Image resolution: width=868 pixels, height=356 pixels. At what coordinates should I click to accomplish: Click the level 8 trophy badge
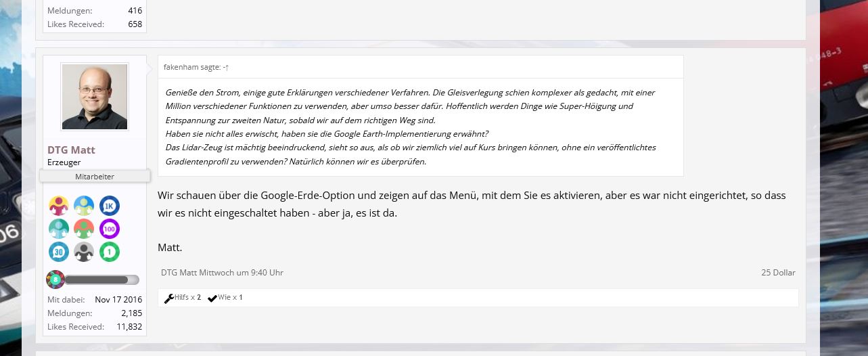coord(55,280)
